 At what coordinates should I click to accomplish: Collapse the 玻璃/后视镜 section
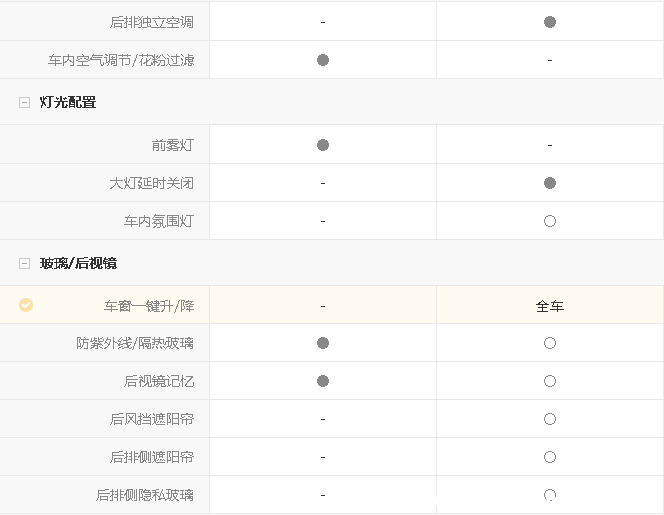click(24, 263)
